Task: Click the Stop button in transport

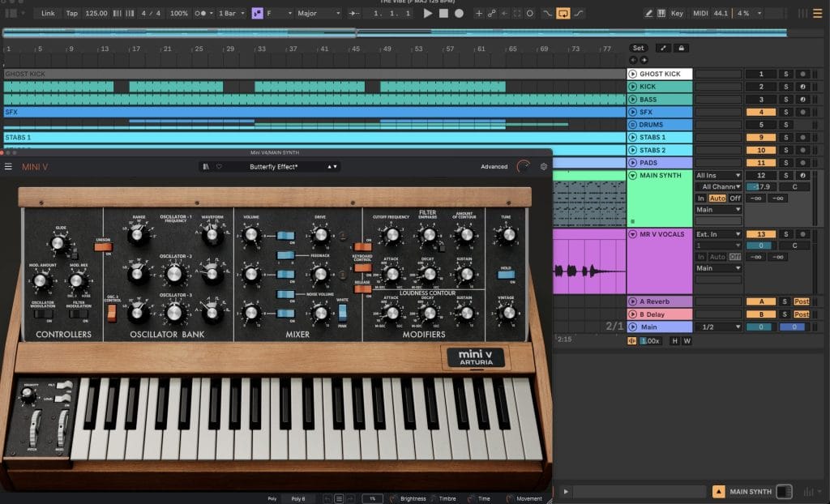Action: 443,13
